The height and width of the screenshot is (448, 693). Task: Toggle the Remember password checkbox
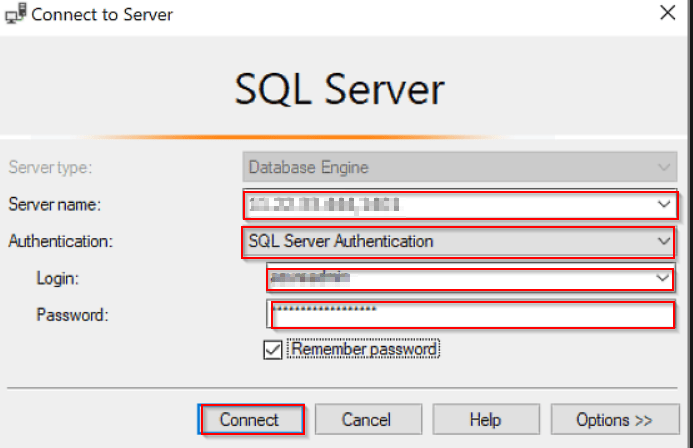273,350
